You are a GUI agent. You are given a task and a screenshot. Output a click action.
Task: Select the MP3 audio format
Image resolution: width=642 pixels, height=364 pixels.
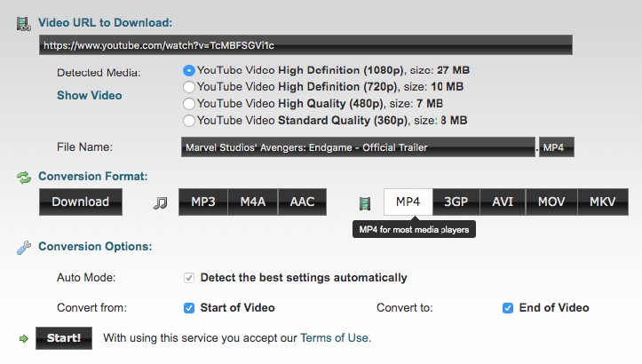pyautogui.click(x=203, y=202)
